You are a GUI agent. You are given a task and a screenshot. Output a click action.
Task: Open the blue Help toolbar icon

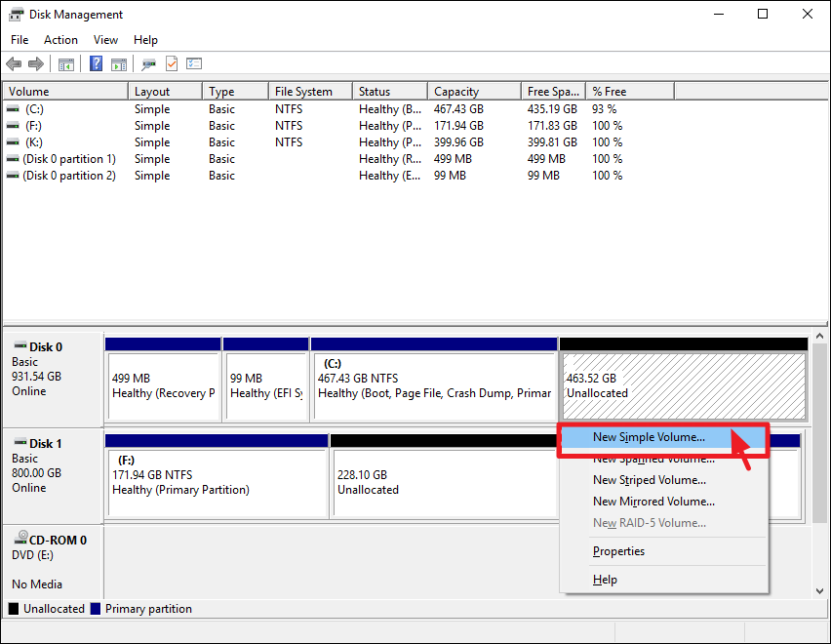pos(96,64)
